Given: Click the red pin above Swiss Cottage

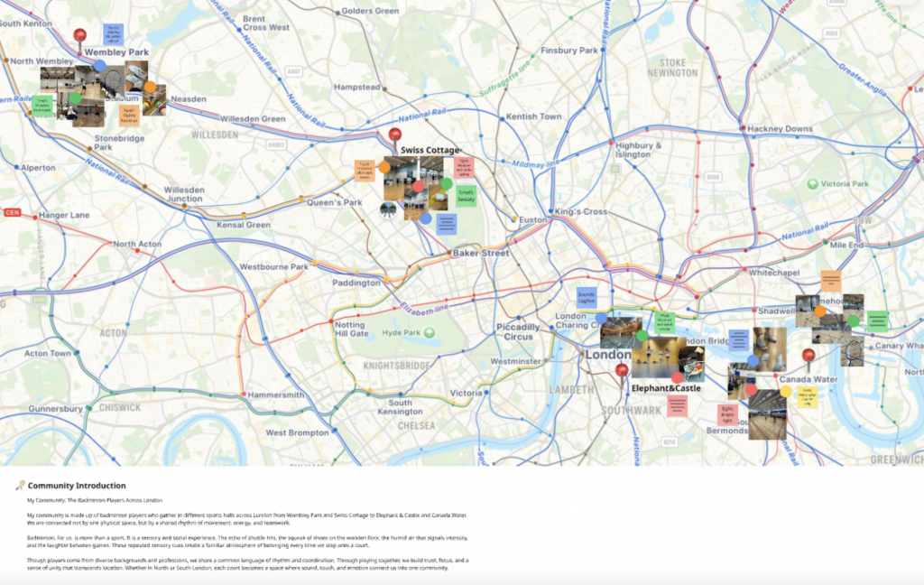Looking at the screenshot, I should pyautogui.click(x=394, y=136).
